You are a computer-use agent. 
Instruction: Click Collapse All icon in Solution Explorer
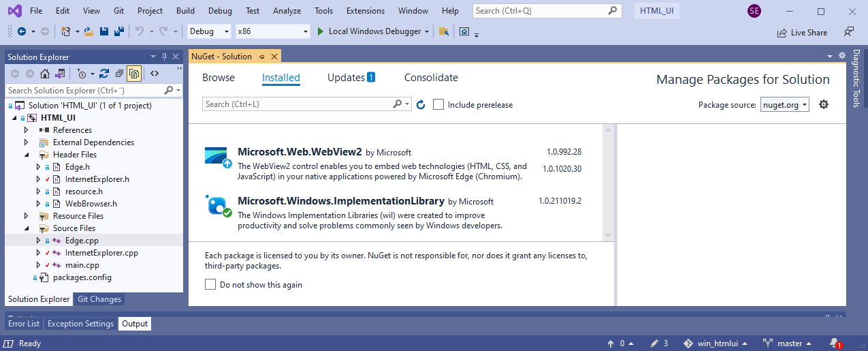(x=119, y=74)
